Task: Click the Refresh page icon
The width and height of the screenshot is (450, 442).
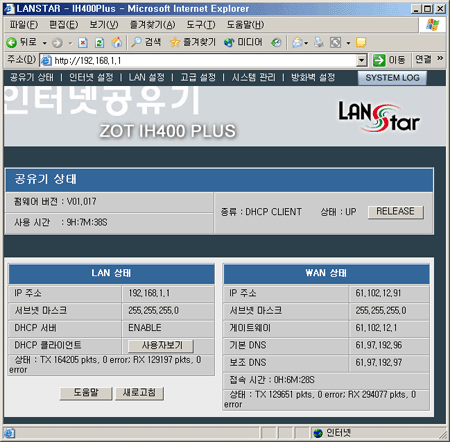Action: click(99, 43)
